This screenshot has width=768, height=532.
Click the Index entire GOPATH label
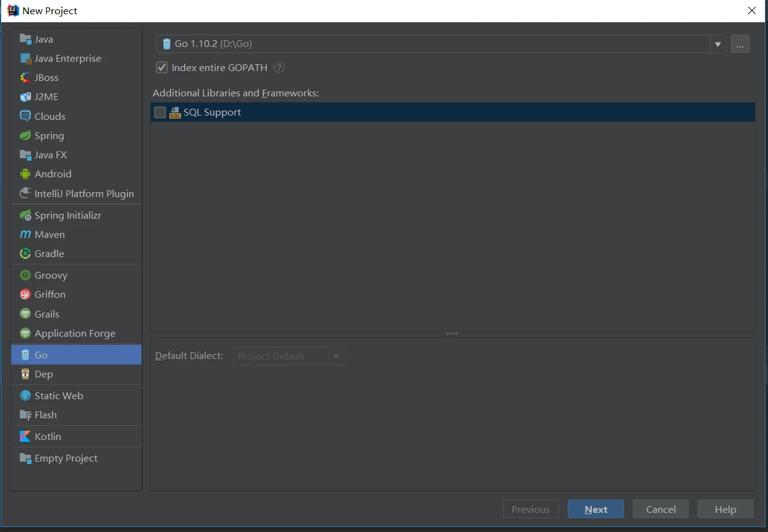pyautogui.click(x=219, y=67)
